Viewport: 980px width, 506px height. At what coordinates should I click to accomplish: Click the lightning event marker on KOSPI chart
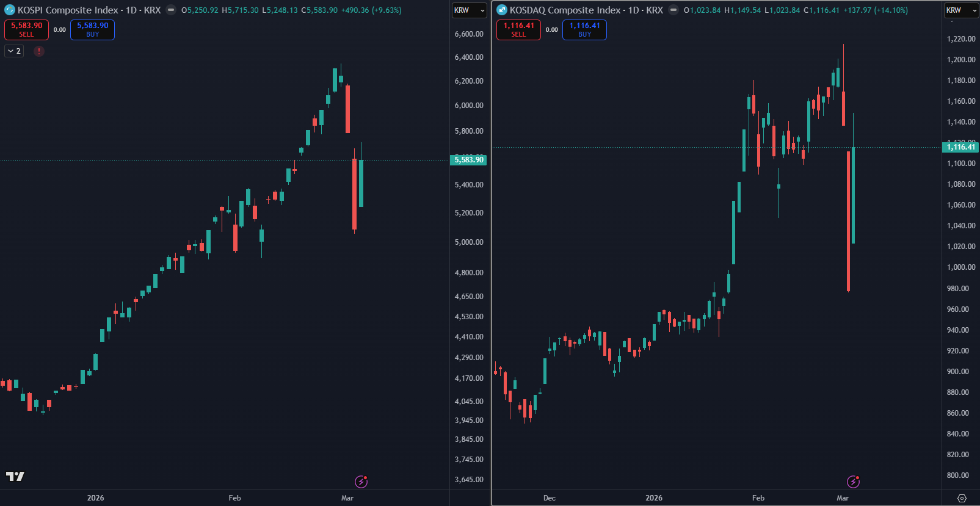(361, 482)
